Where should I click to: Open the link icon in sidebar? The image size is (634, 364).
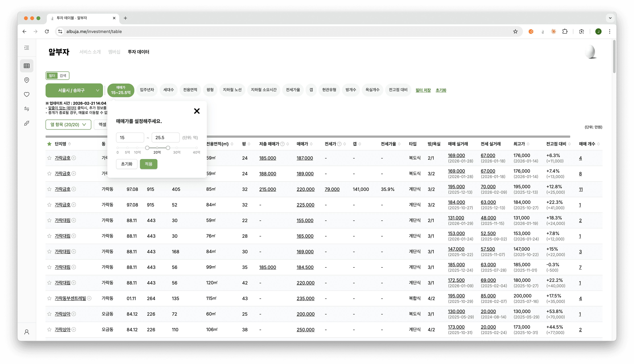[x=27, y=123]
